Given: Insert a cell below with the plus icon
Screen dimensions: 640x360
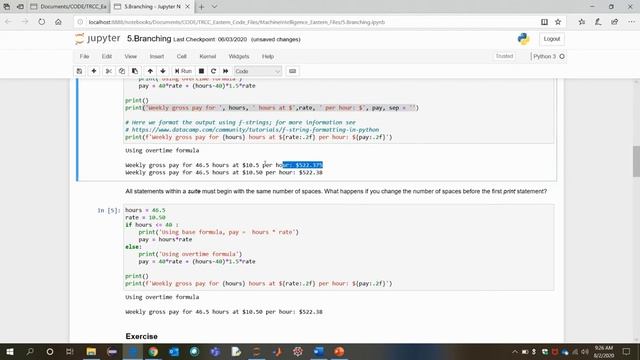Looking at the screenshot, I should coord(94,71).
